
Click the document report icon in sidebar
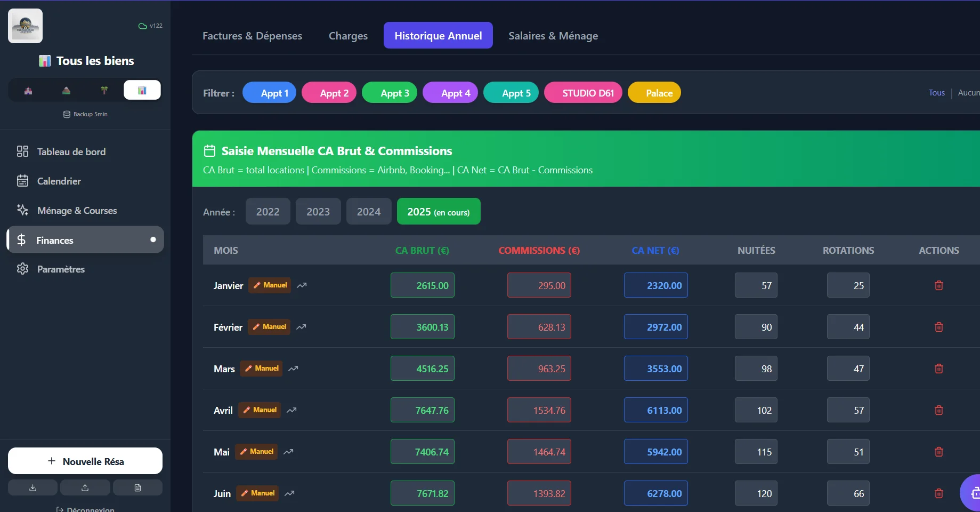coord(137,487)
